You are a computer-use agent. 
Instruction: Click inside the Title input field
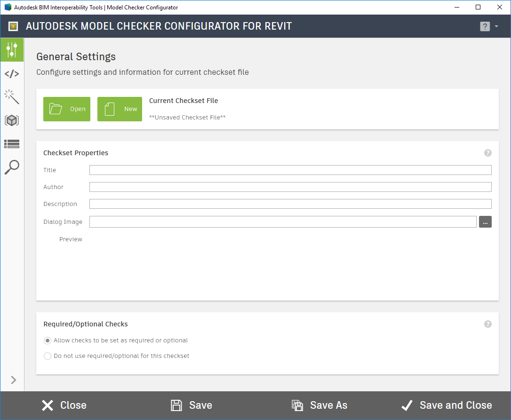pos(290,170)
